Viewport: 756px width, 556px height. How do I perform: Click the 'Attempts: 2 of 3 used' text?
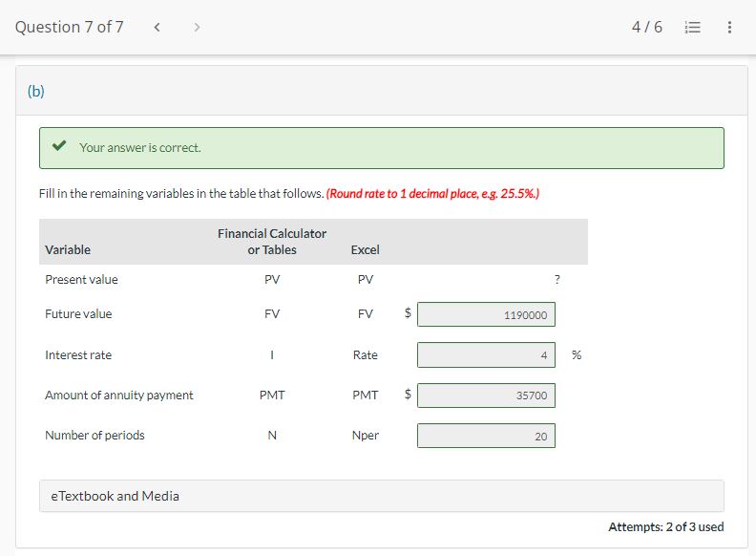point(666,526)
